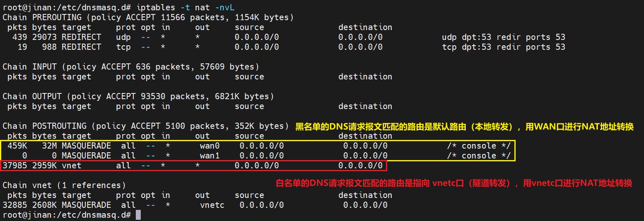Click the terminal cursor block at bottom prompt
The image size is (644, 221).
(x=138, y=215)
